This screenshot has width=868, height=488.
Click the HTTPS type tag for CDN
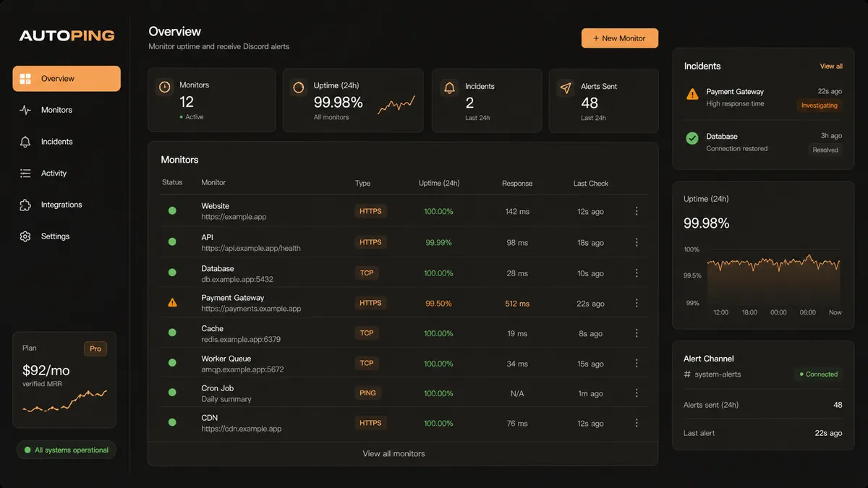tap(370, 423)
